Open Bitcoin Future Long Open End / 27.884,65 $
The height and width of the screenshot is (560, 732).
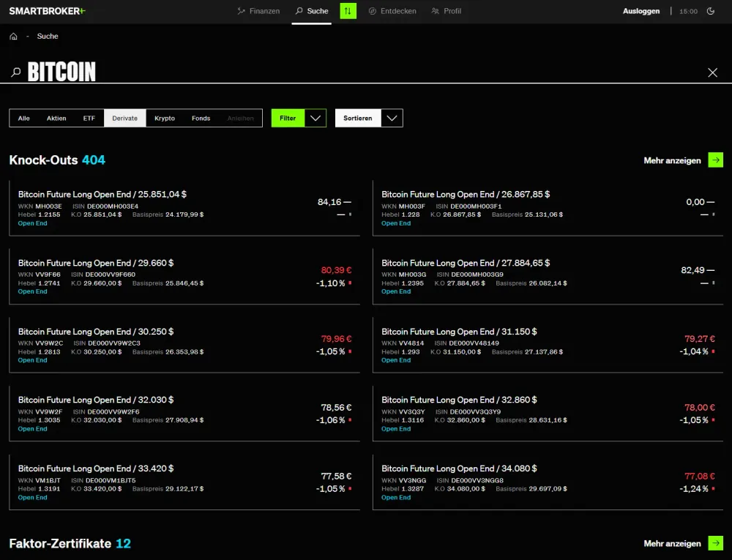548,276
